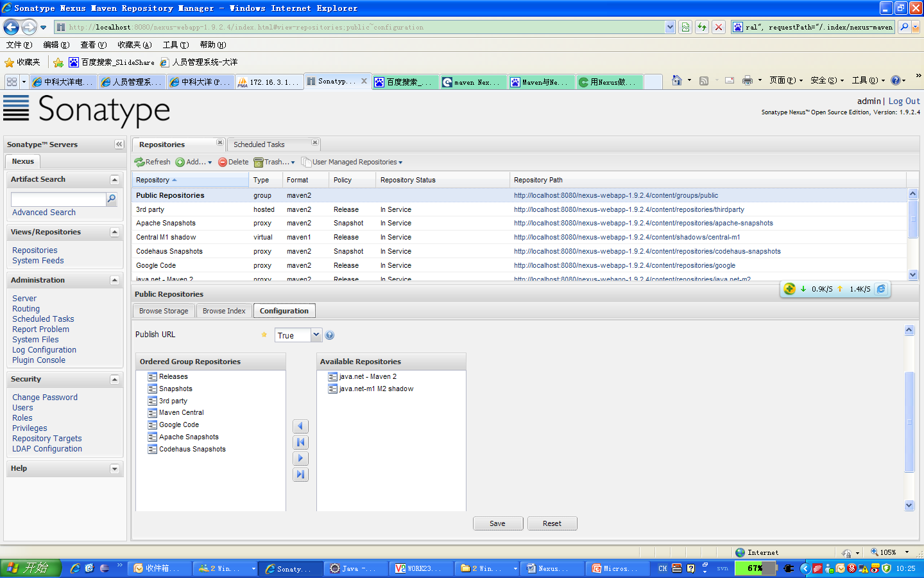Select the 3rd party repository row
This screenshot has height=578, width=924.
pos(520,209)
